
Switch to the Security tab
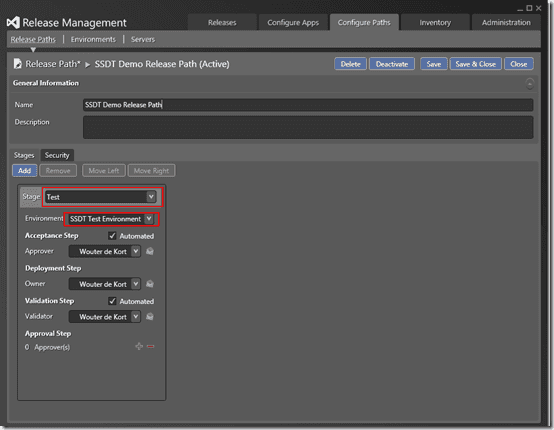pos(57,155)
